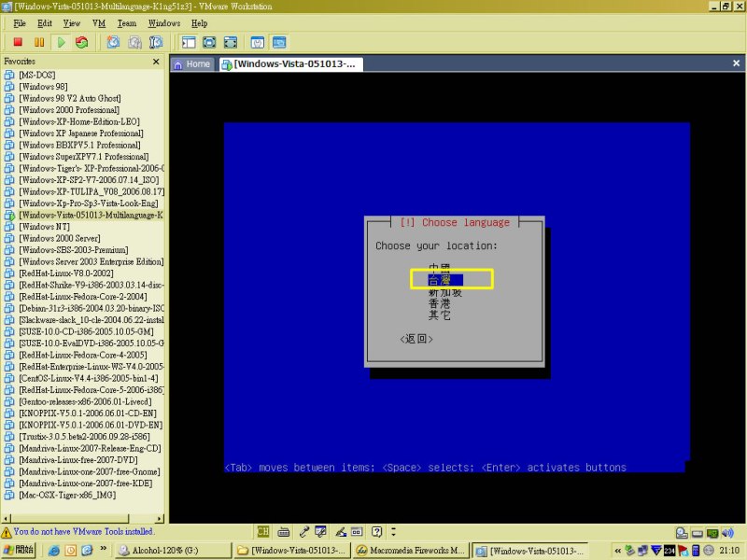
Task: Click the Favorites horizontal scrollbar
Action: (x=83, y=518)
